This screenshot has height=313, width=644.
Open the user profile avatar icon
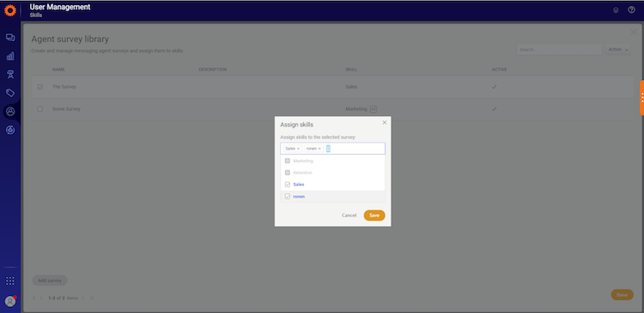10,301
